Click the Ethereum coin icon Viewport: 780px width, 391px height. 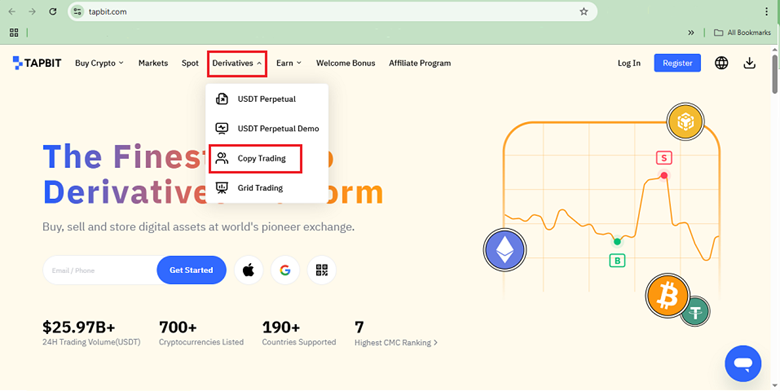tap(505, 249)
